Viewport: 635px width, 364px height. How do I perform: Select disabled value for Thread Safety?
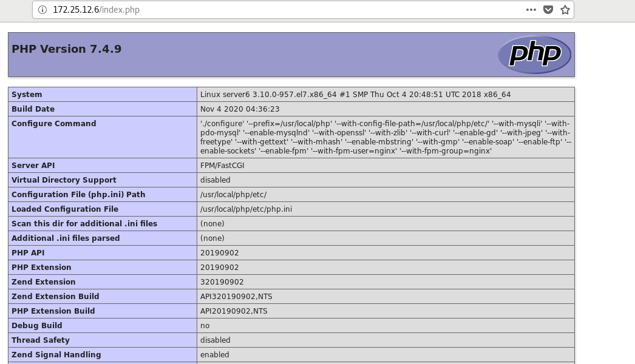point(215,340)
